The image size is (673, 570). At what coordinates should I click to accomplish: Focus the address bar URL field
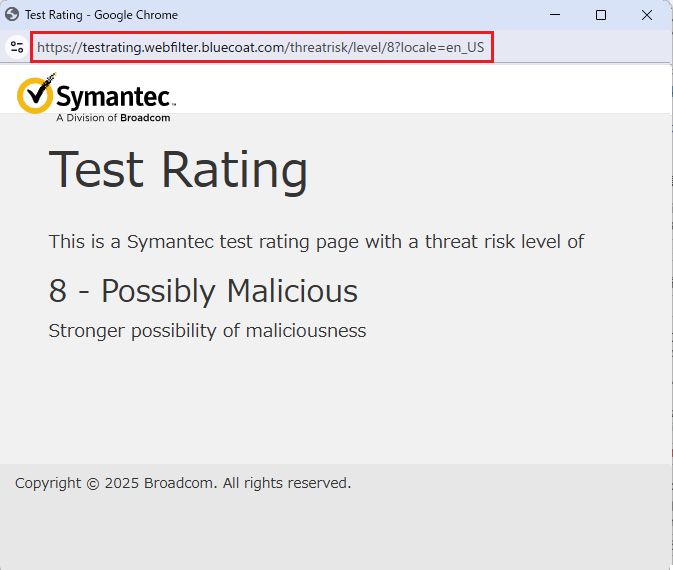(x=261, y=47)
